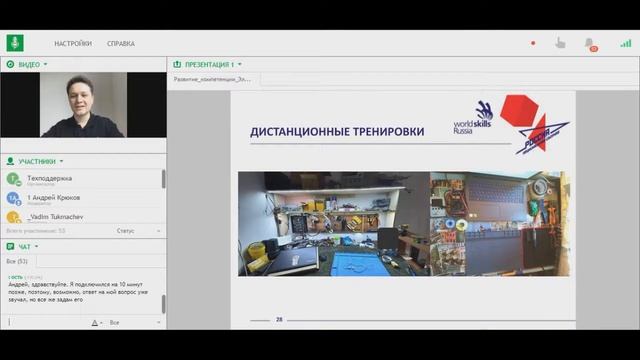This screenshot has height=360, width=640.
Task: Click the ЧАТ panel icon
Action: [x=10, y=247]
